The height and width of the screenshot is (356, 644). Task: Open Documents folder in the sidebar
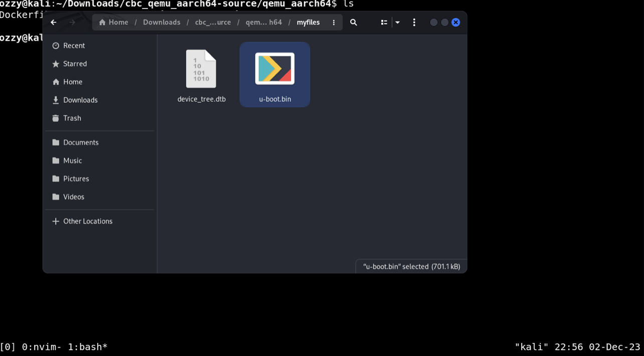pyautogui.click(x=100, y=142)
